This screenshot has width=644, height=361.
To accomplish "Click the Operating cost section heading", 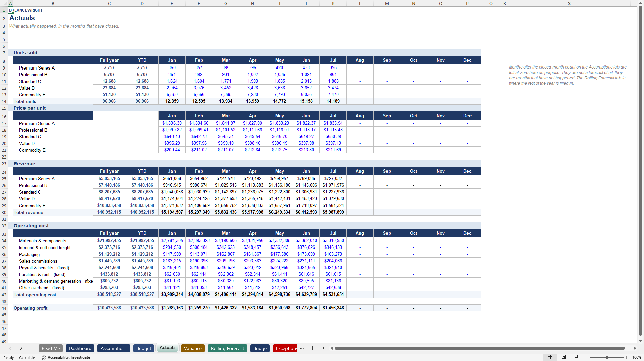I will pos(31,226).
